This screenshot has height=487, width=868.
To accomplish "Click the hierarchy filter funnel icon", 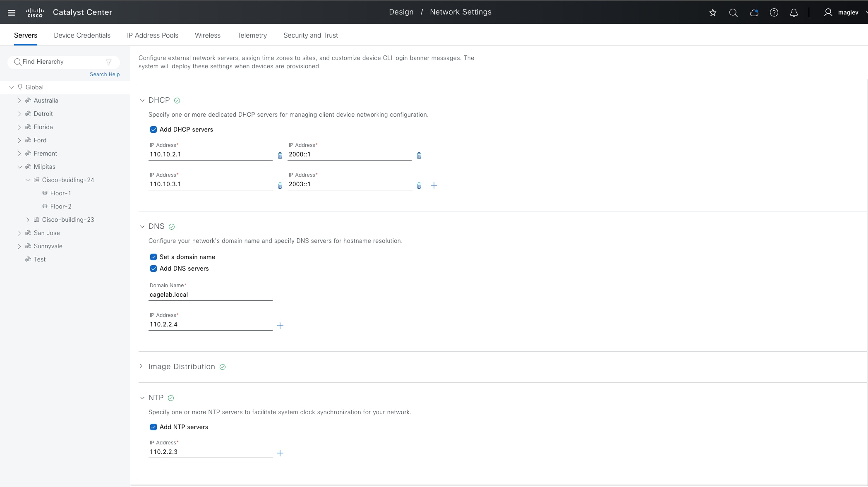I will (108, 62).
